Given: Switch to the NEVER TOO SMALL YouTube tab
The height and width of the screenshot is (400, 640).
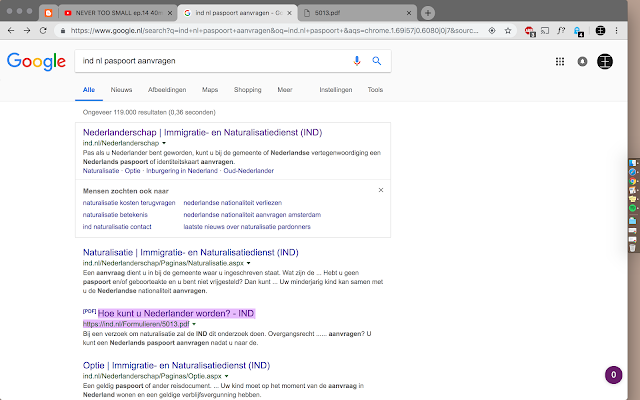Looking at the screenshot, I should coord(118,13).
